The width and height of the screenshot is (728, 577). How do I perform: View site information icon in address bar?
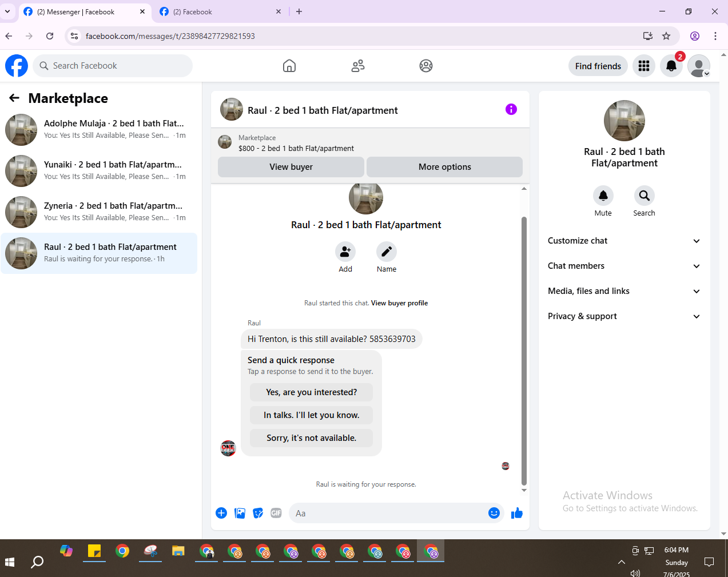click(74, 36)
